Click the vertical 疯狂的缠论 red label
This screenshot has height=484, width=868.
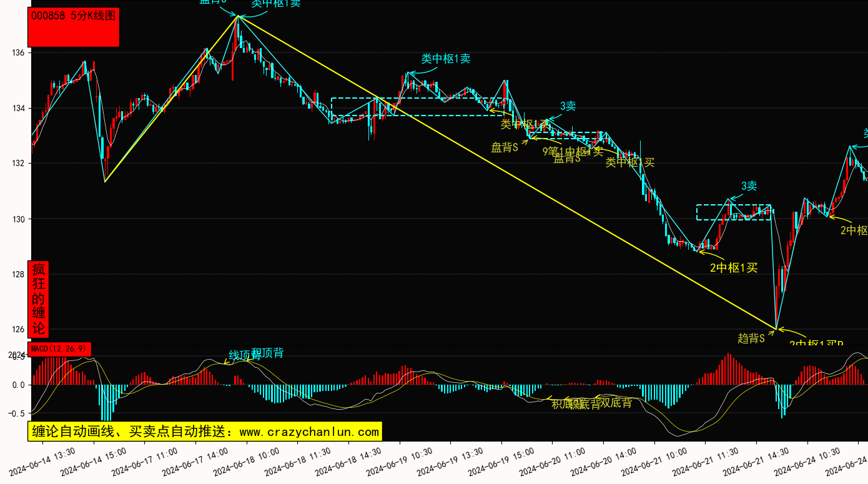pyautogui.click(x=38, y=299)
